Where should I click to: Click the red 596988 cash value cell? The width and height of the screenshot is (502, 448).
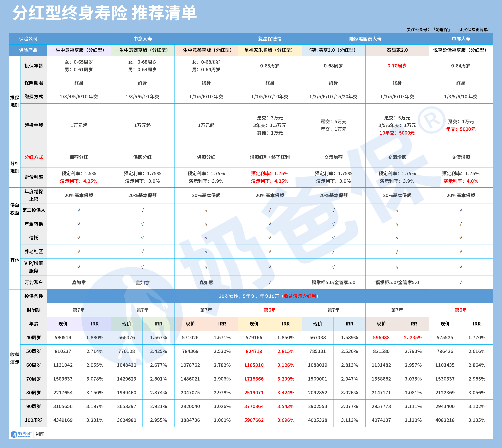[381, 338]
